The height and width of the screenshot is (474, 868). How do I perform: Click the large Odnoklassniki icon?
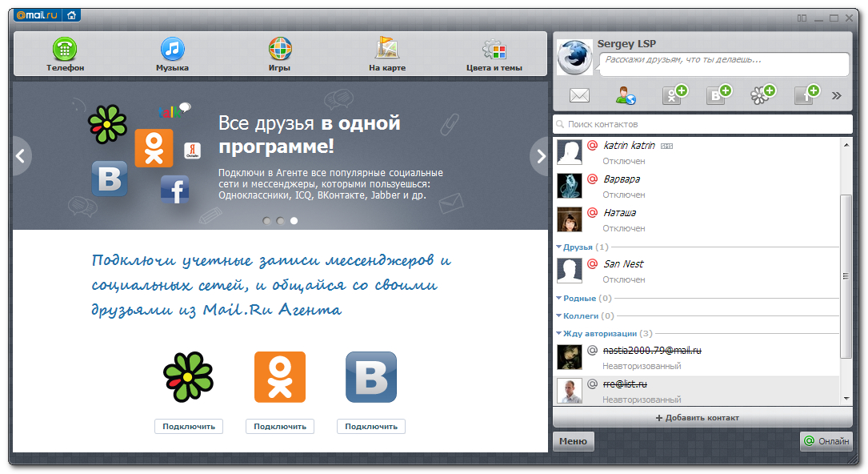[279, 376]
